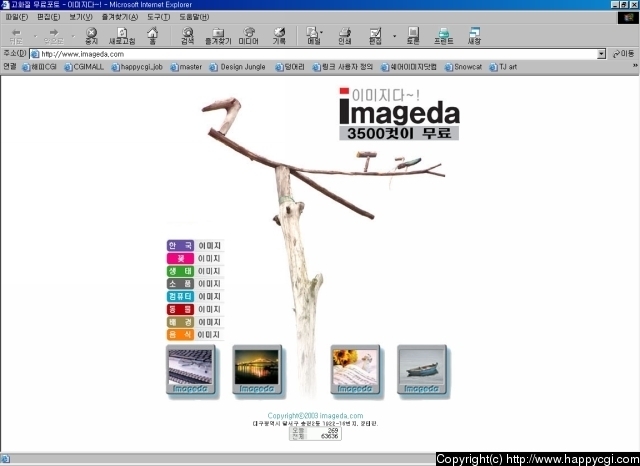Open the 편집(E) Edit menu
The width and height of the screenshot is (640, 466).
coord(48,17)
